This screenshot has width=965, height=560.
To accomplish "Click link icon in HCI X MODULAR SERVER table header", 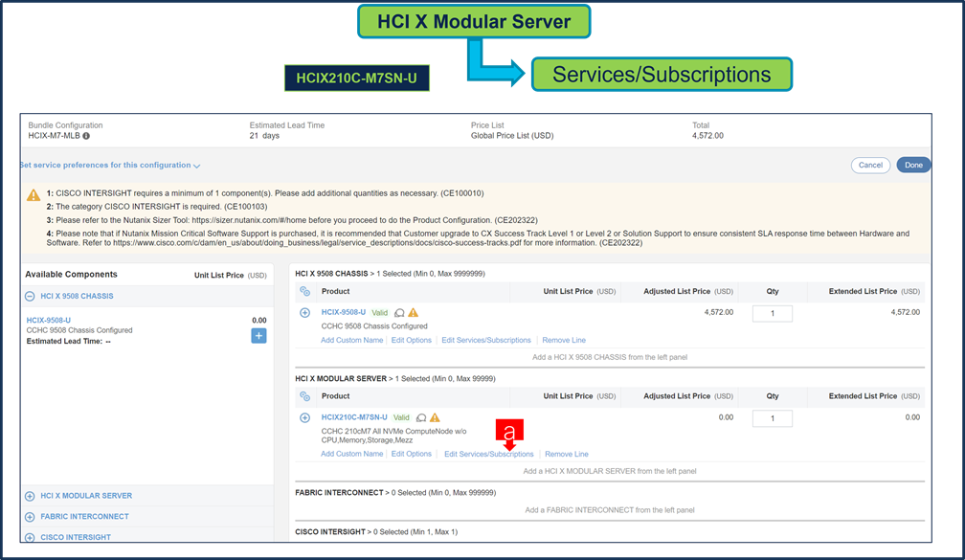I will coord(304,396).
